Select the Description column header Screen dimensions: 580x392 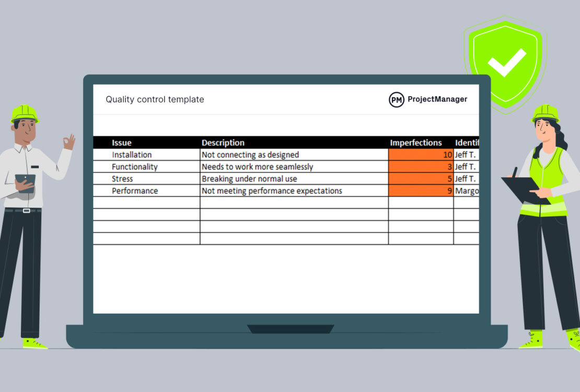point(223,143)
